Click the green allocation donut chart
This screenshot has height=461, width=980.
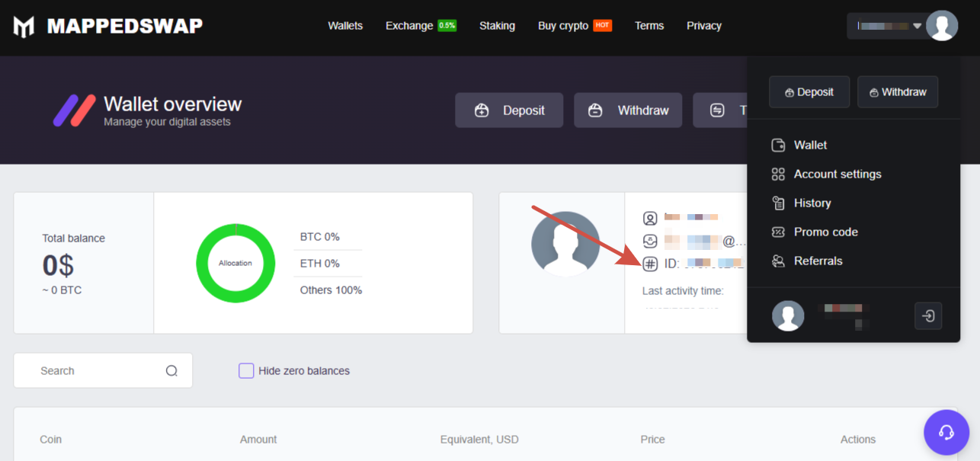tap(235, 263)
